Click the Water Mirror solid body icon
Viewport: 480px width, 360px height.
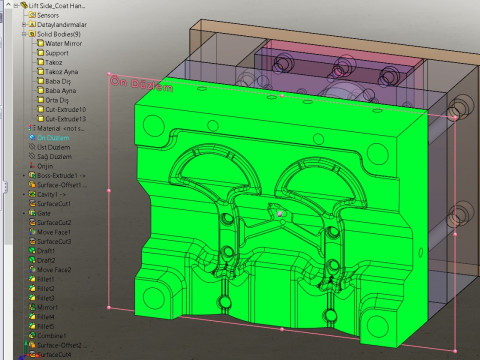coord(40,43)
